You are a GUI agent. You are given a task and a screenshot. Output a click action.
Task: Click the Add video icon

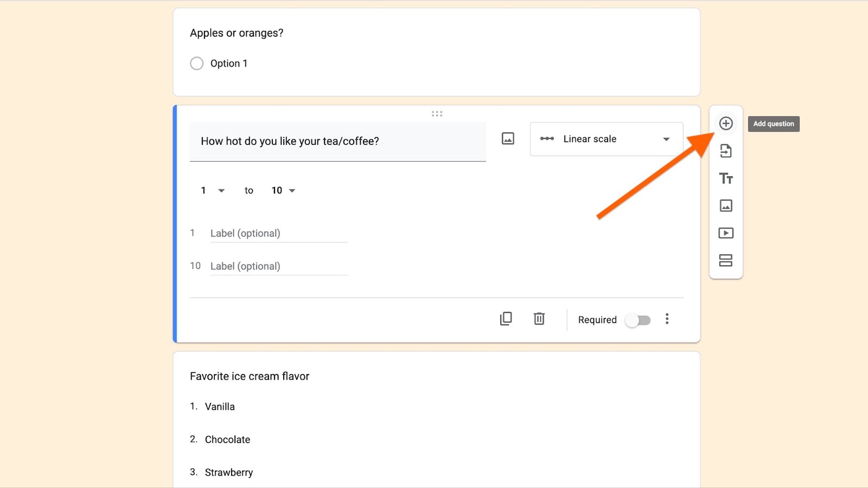tap(726, 233)
